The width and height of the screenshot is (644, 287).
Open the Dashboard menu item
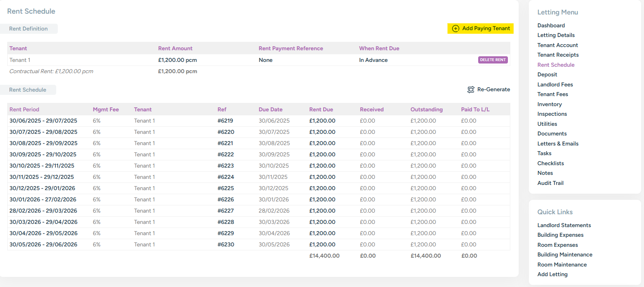coord(551,25)
